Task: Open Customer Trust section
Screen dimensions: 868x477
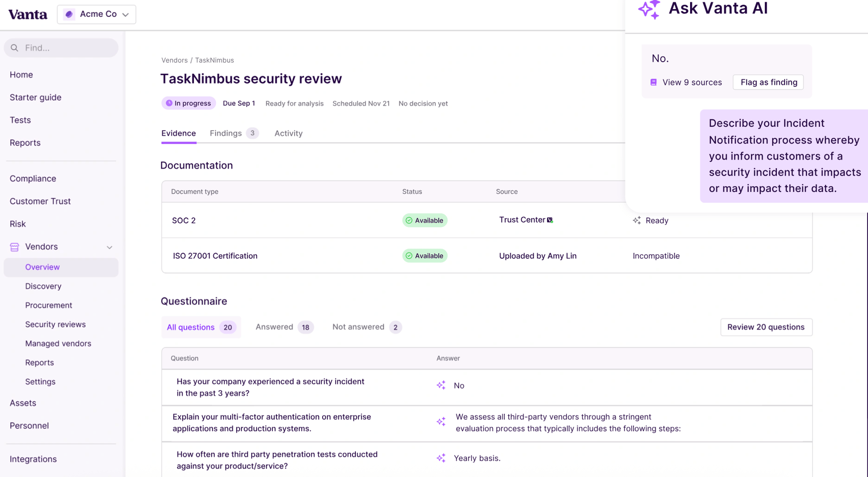Action: (x=40, y=201)
